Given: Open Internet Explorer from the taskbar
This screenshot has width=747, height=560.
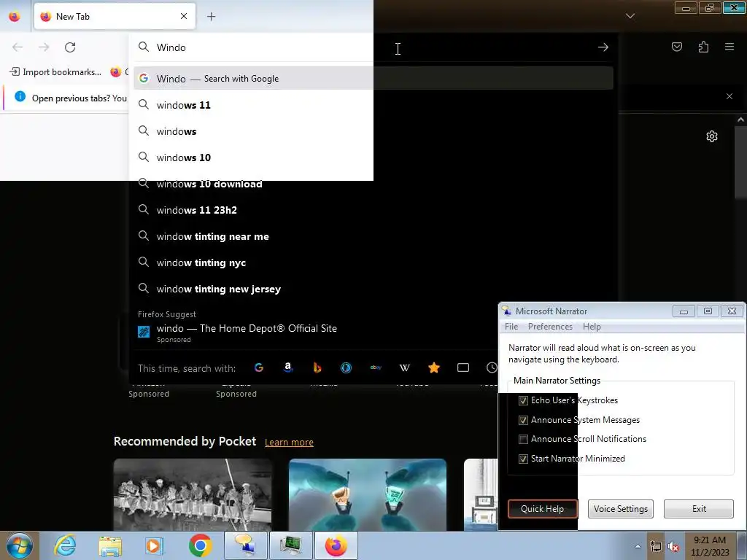Looking at the screenshot, I should pyautogui.click(x=65, y=545).
